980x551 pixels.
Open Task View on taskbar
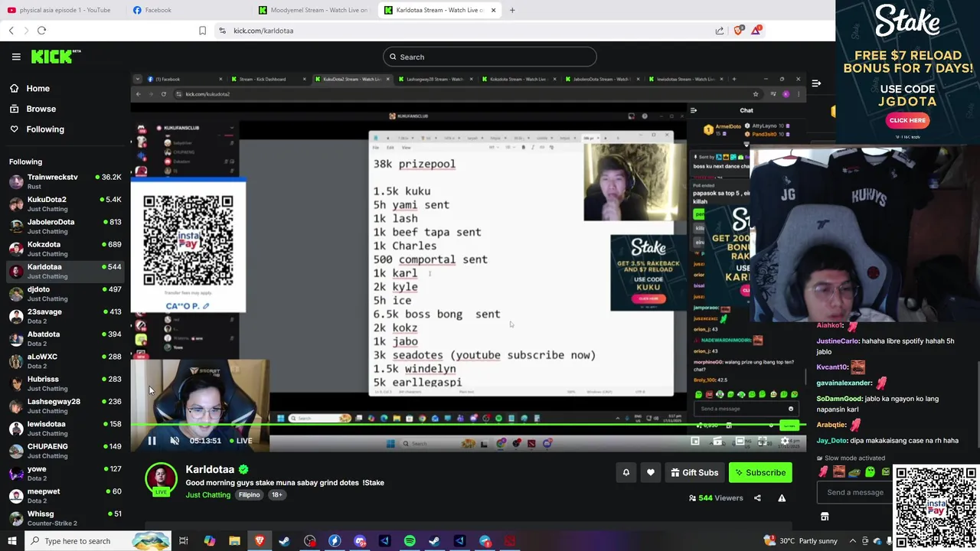[x=184, y=541]
